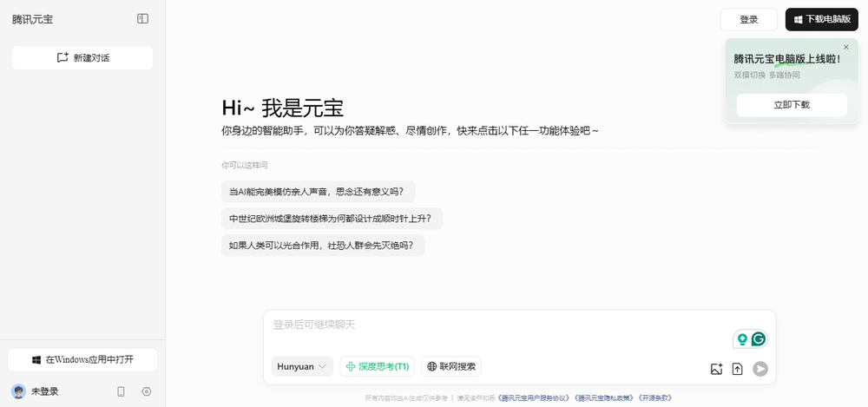Click the Hi~ 我是元宝 heading
The width and height of the screenshot is (868, 407).
(x=283, y=108)
